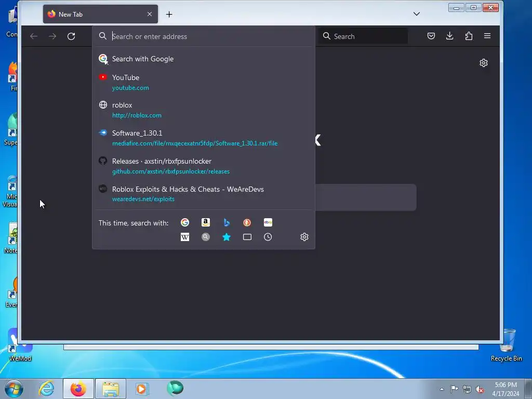
Task: Open the Firefox hamburger application menu
Action: 487,36
